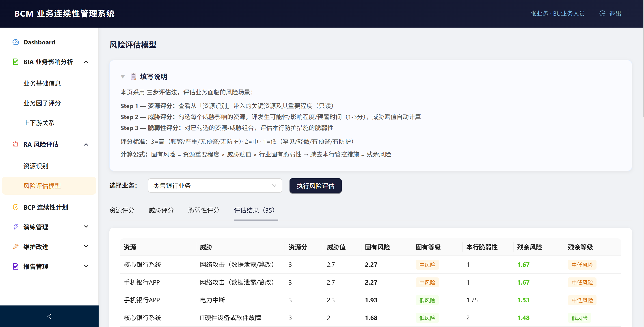Click the 电力中断 threat cell

coord(212,300)
